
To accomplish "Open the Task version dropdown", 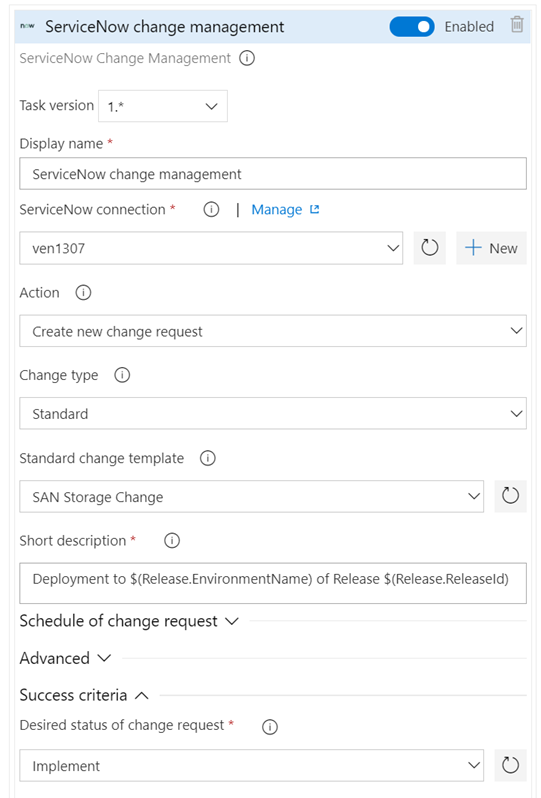I will tap(163, 106).
